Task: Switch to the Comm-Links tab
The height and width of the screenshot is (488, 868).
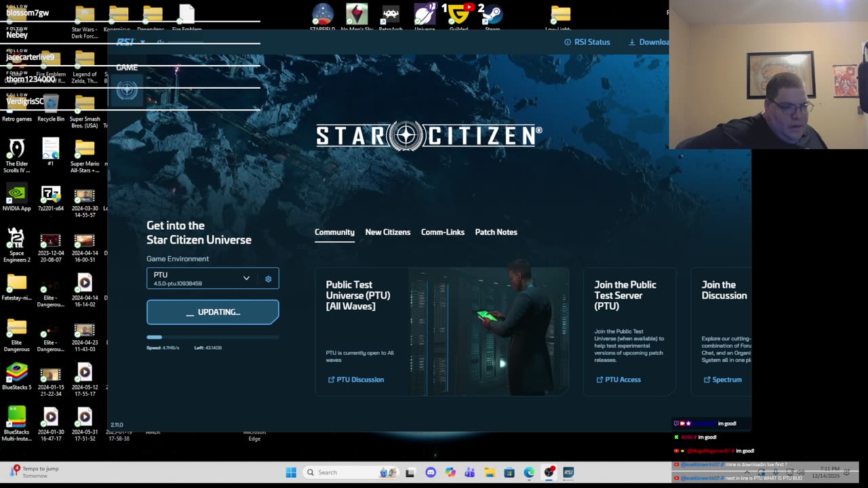Action: point(443,232)
